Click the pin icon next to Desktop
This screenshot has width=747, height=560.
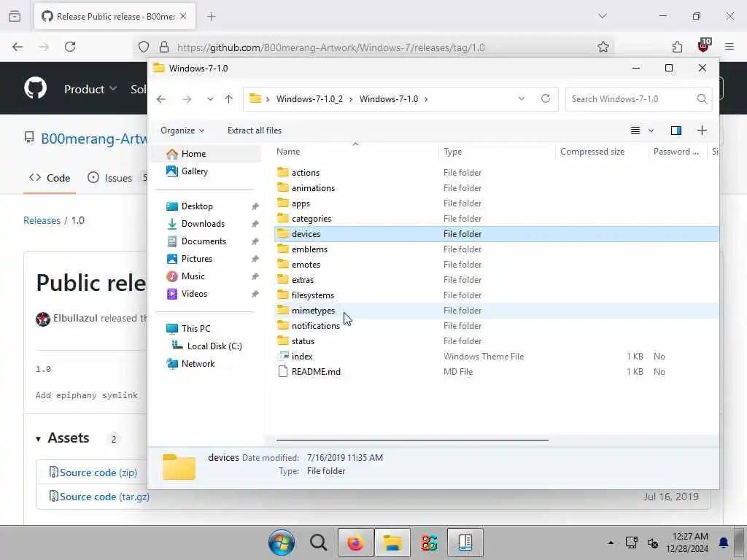click(x=255, y=206)
